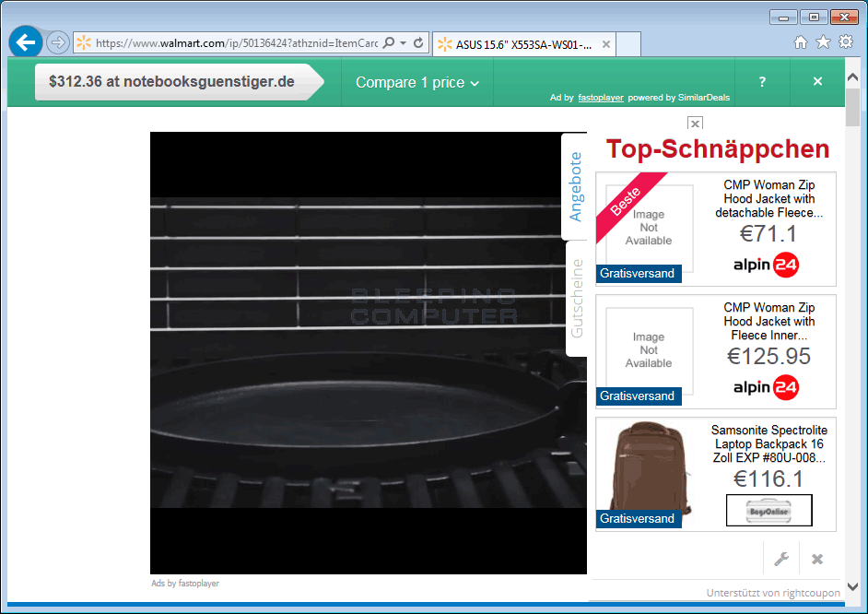Click the favorites star icon
Screen dimensions: 868x614
(x=823, y=41)
